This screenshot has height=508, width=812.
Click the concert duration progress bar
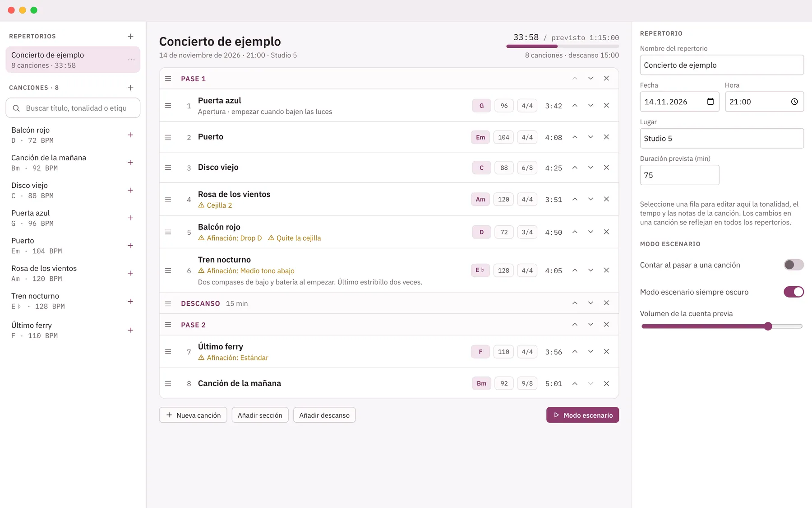pyautogui.click(x=563, y=46)
